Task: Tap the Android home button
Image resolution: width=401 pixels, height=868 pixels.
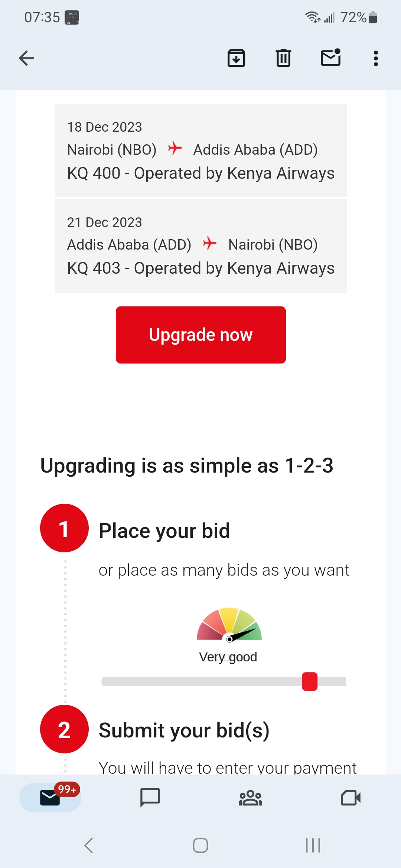Action: pos(200,845)
